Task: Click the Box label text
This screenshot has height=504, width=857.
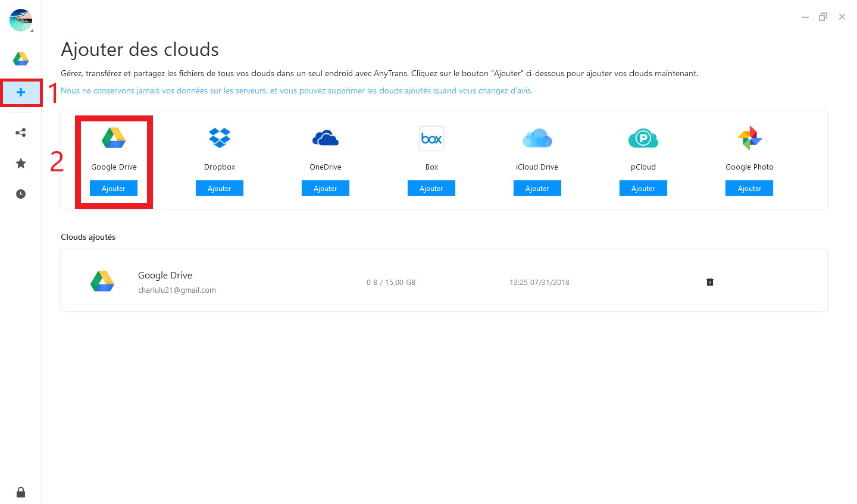Action: click(x=431, y=167)
